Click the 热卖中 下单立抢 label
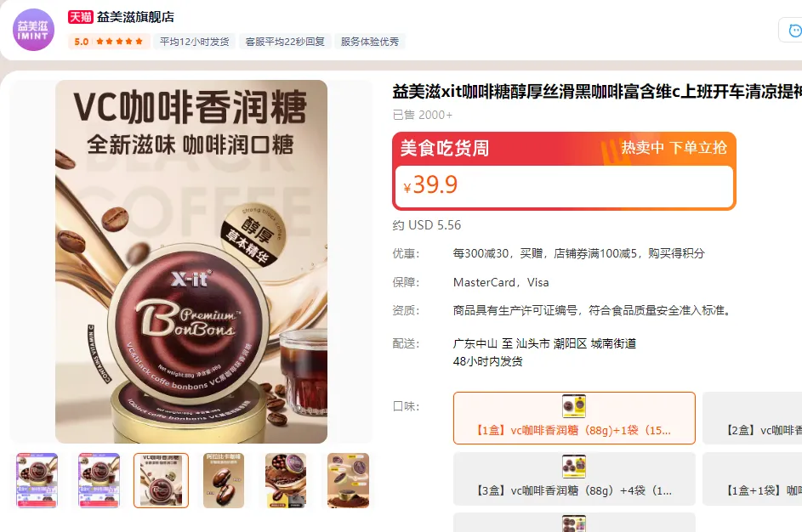Viewport: 802px width, 532px height. pos(674,148)
